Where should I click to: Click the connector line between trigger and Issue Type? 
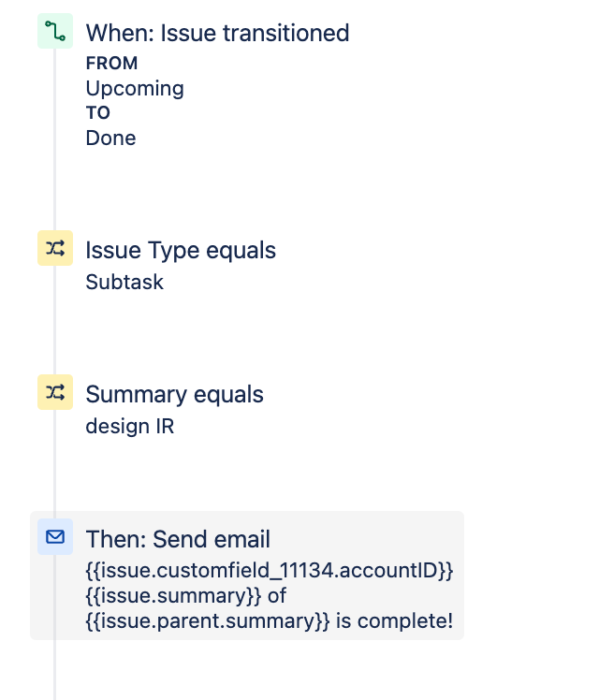pyautogui.click(x=54, y=139)
